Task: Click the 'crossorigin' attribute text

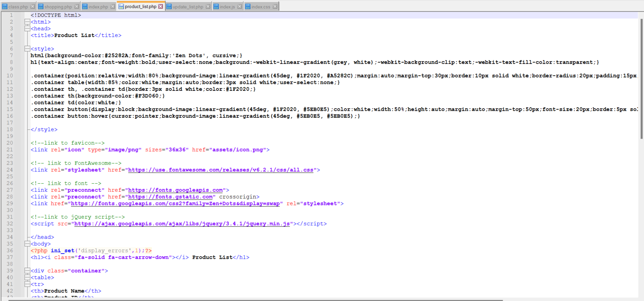Action: coord(237,197)
